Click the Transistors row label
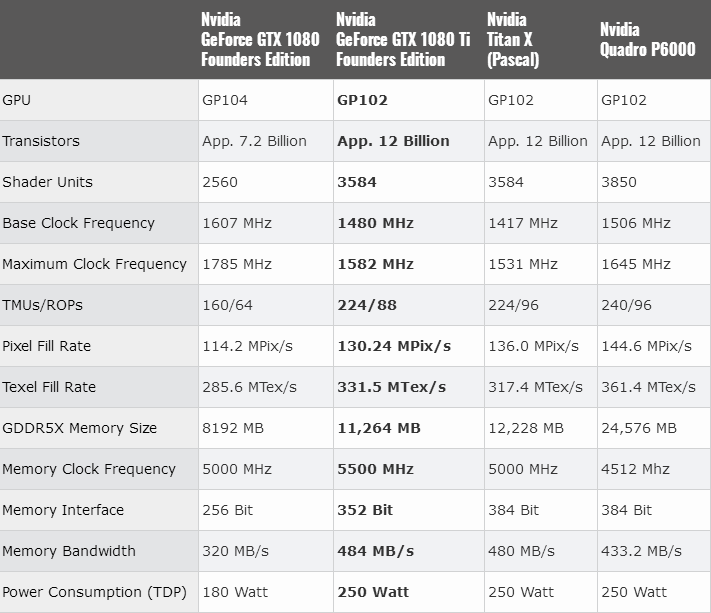This screenshot has height=613, width=711. pos(41,141)
